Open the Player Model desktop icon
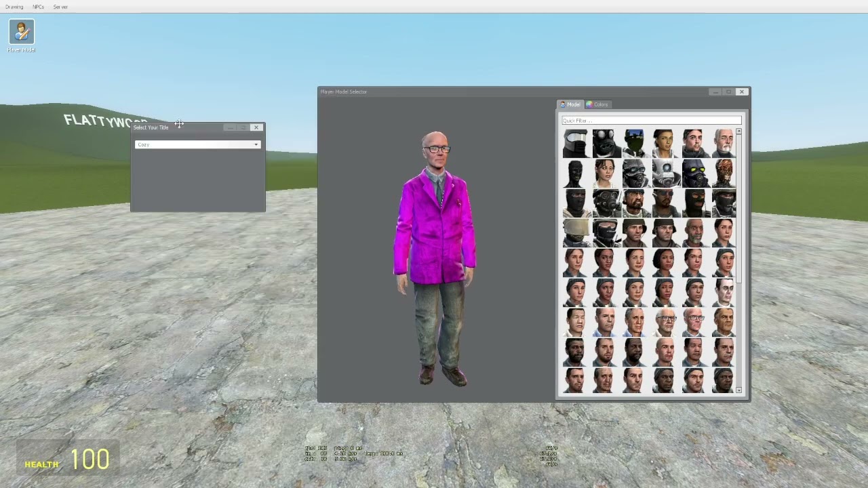Viewport: 868px width, 488px height. click(21, 37)
